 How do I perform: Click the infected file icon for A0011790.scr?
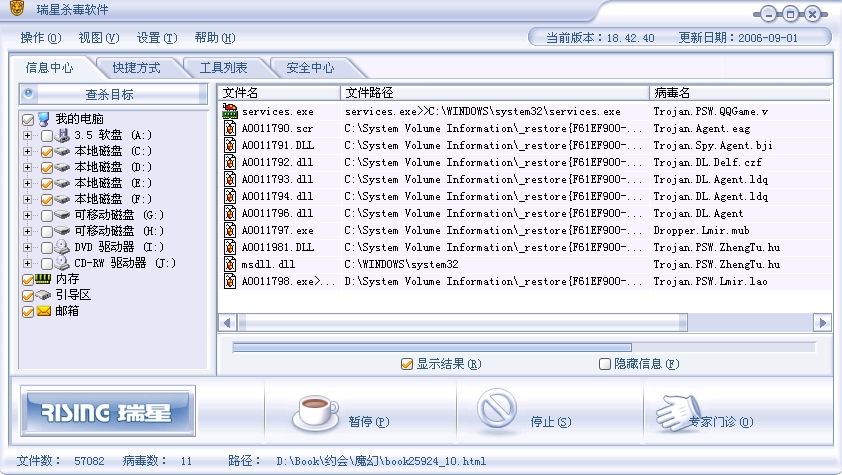coord(230,128)
